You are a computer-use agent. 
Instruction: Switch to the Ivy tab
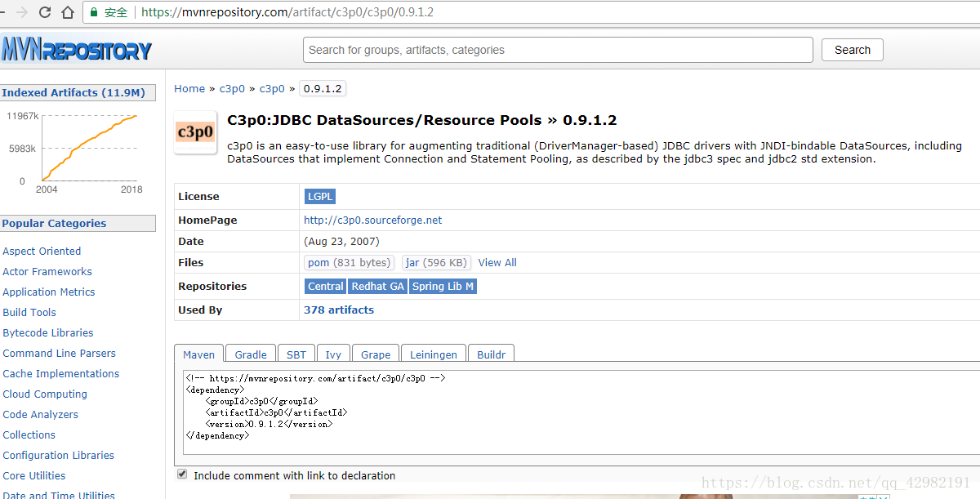333,354
